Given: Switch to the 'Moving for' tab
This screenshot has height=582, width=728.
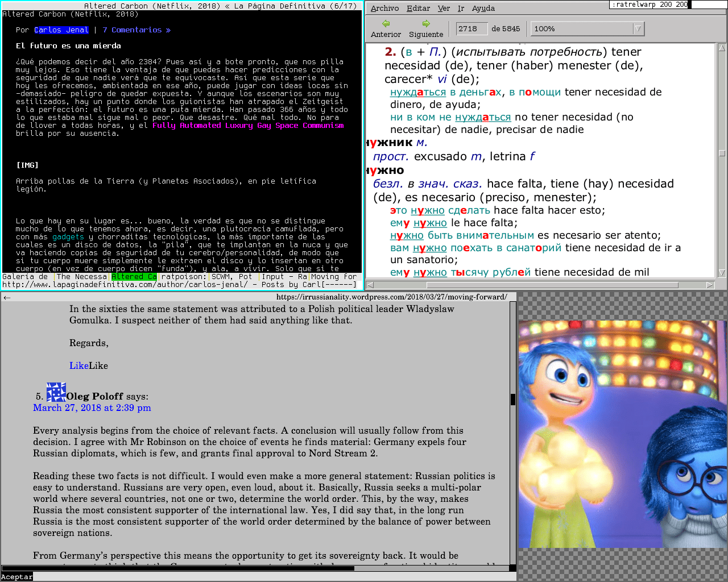Looking at the screenshot, I should click(x=334, y=277).
